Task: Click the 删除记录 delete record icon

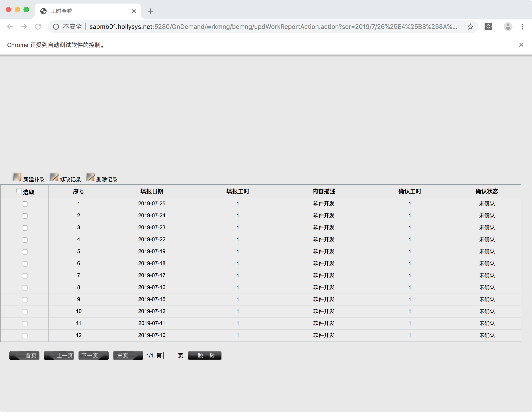Action: (90, 177)
